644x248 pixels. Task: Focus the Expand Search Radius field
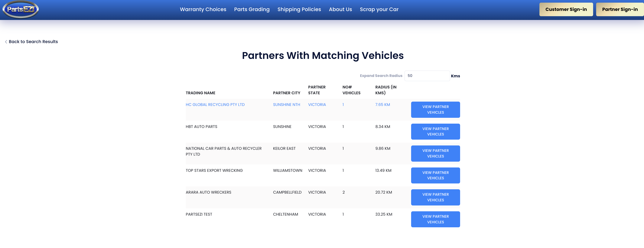(x=427, y=76)
